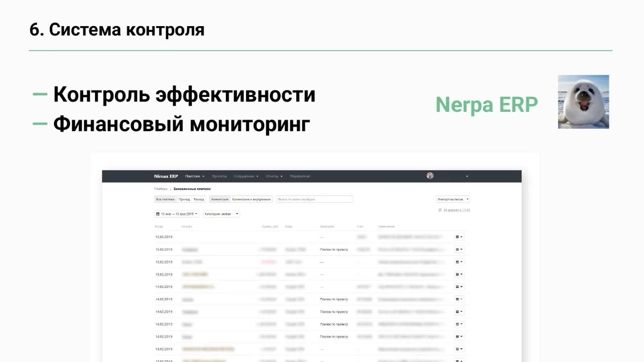Open row menu of red-amount 15.02.2019 row
The image size is (644, 362).
(x=459, y=262)
